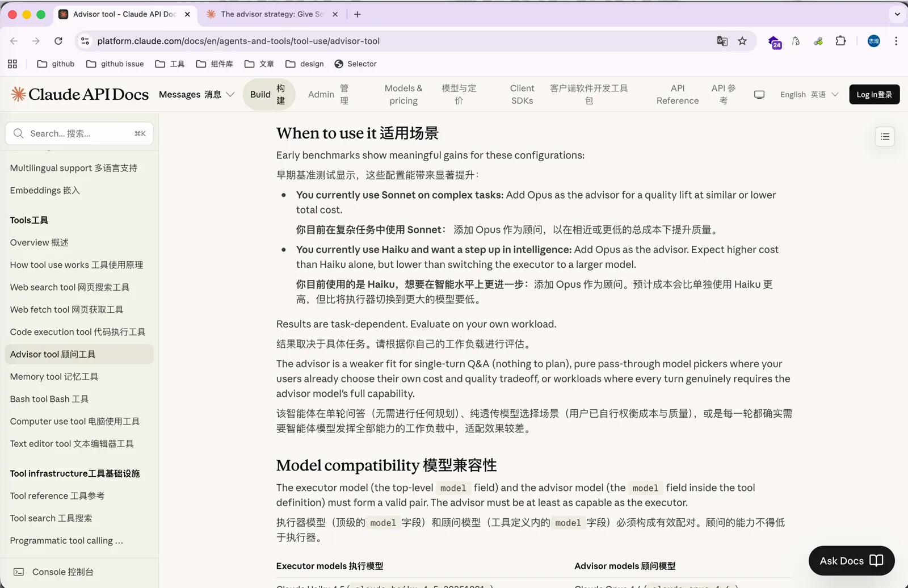Click the When to use it heading
Screen dimensions: 908x588
(x=358, y=133)
